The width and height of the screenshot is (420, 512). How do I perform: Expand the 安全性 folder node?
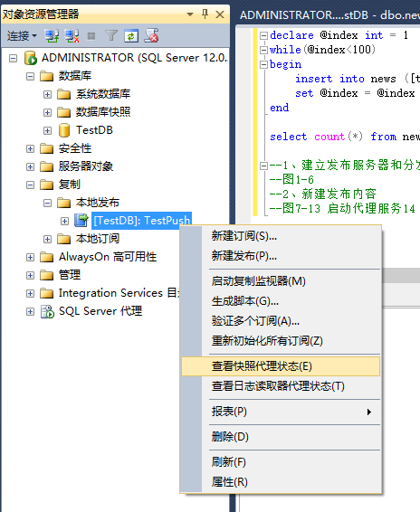pyautogui.click(x=30, y=148)
